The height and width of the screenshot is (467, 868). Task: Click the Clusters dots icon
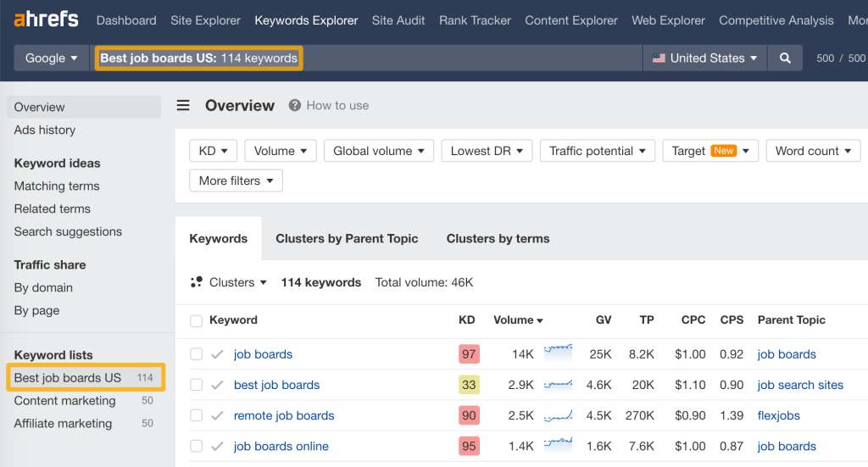[x=196, y=282]
